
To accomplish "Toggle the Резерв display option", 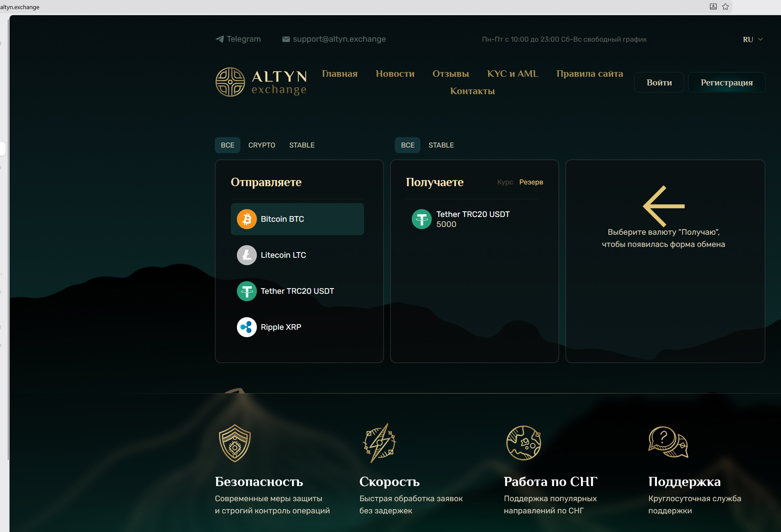I will pyautogui.click(x=531, y=182).
